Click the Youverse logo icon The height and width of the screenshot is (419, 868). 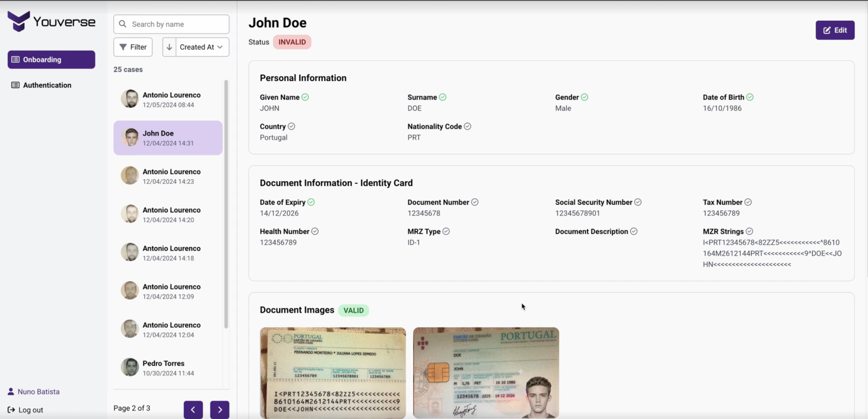tap(19, 22)
